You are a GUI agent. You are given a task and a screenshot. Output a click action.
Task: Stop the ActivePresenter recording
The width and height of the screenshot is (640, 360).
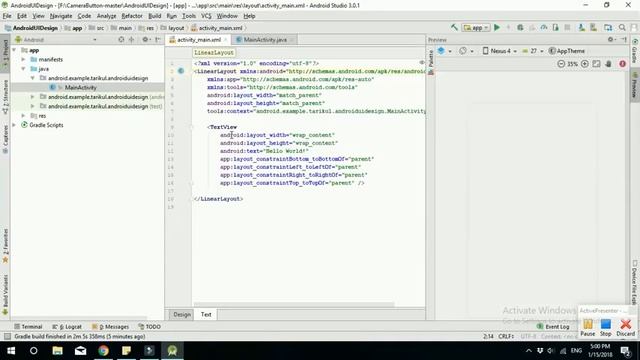coord(606,328)
